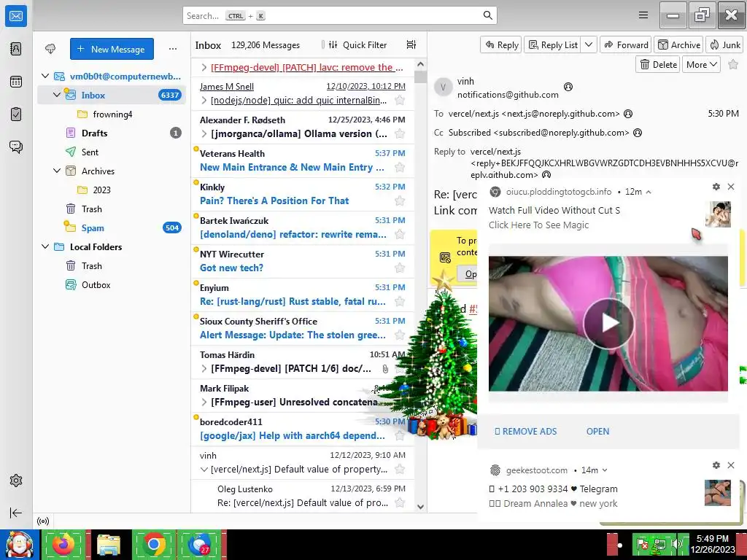This screenshot has width=747, height=560.
Task: Collapse the spaces toolbar arrow icon
Action: [x=16, y=513]
